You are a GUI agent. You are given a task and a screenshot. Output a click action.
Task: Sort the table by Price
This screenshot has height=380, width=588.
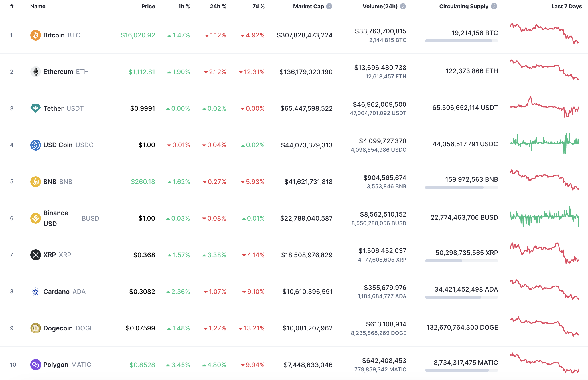click(148, 6)
